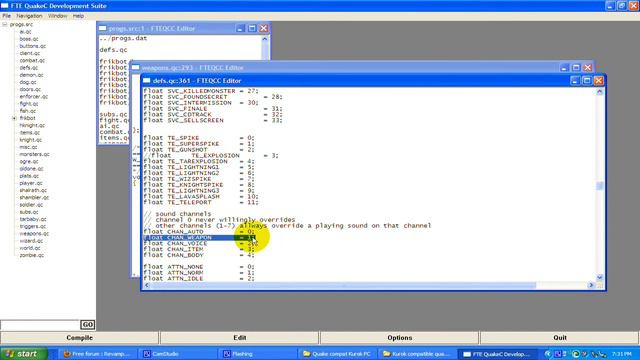The height and width of the screenshot is (360, 640).
Task: Click the 'float CHAN_VOICE' code line
Action: click(199, 243)
